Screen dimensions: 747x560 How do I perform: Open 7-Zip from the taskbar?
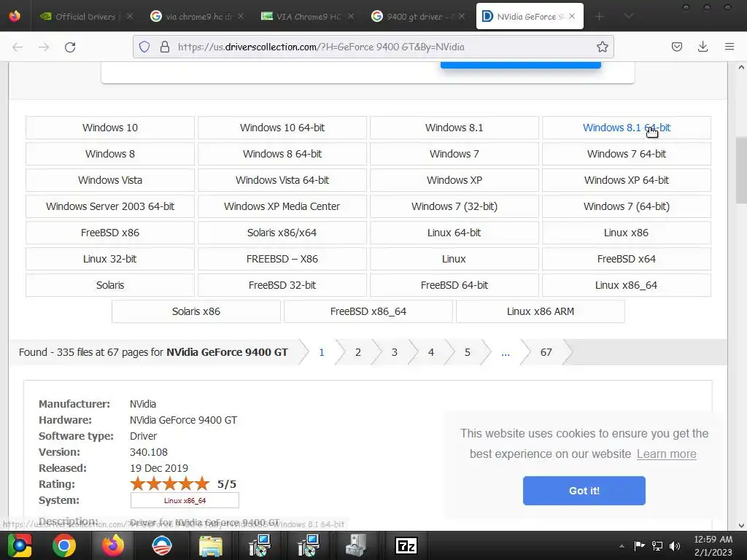click(x=406, y=545)
